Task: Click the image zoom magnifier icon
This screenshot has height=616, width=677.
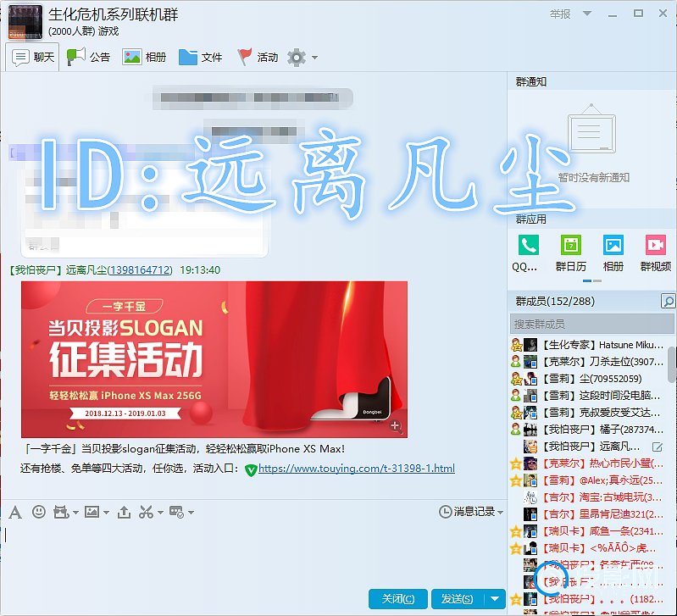Action: [x=396, y=426]
